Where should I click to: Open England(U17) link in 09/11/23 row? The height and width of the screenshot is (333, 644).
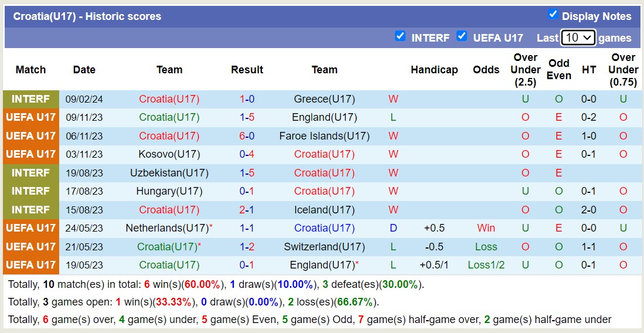click(x=325, y=118)
